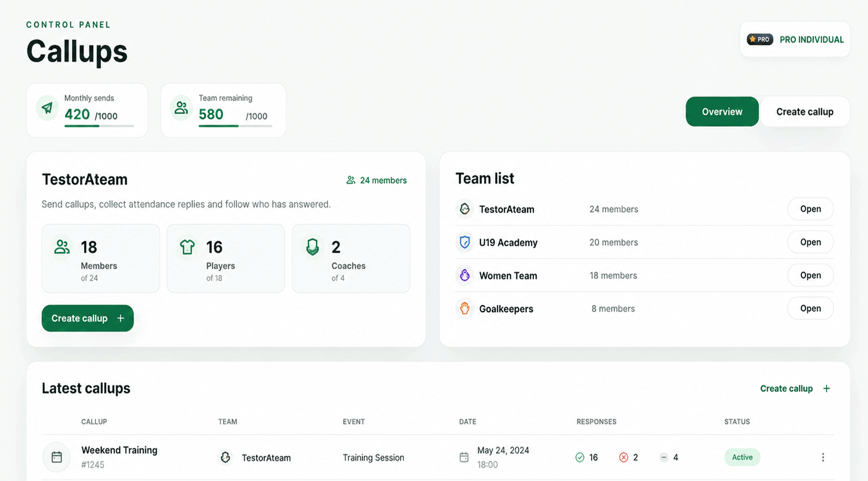Click the paper plane Monthly sends icon
This screenshot has width=868, height=481.
(47, 108)
